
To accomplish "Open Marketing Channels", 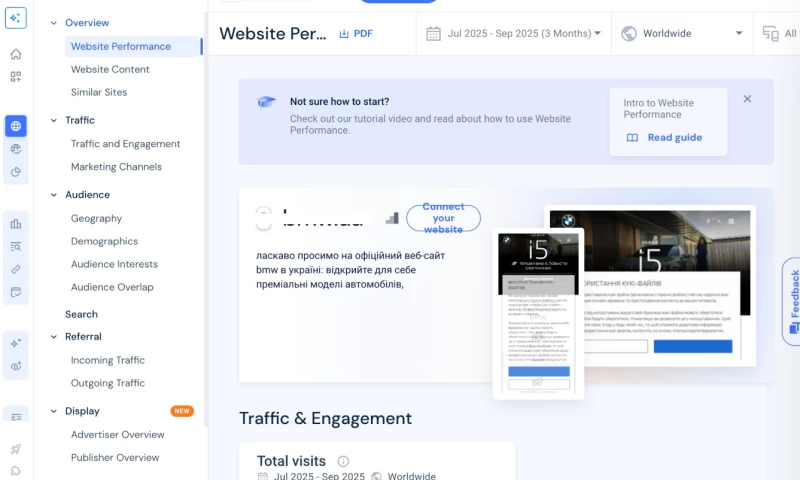I will [116, 167].
